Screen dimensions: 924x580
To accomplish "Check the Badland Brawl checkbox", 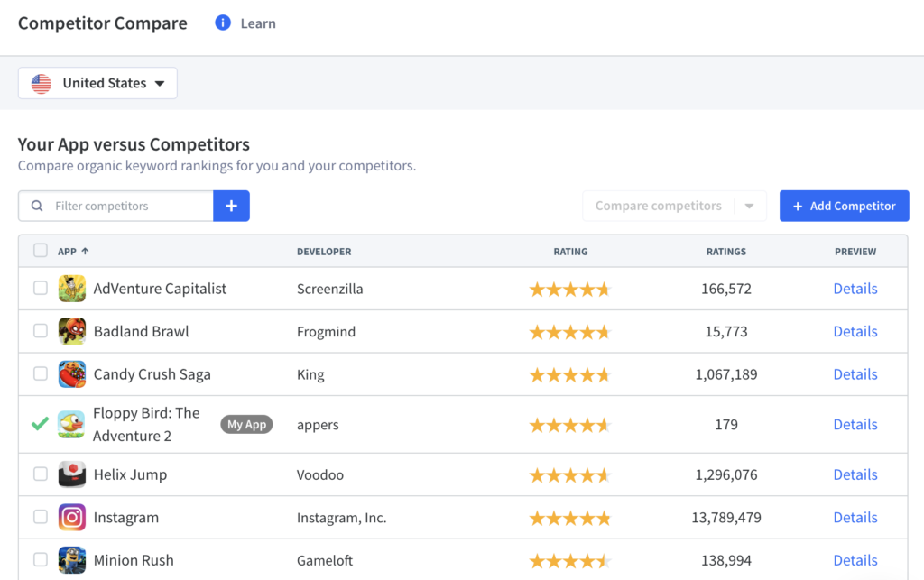I will [41, 331].
